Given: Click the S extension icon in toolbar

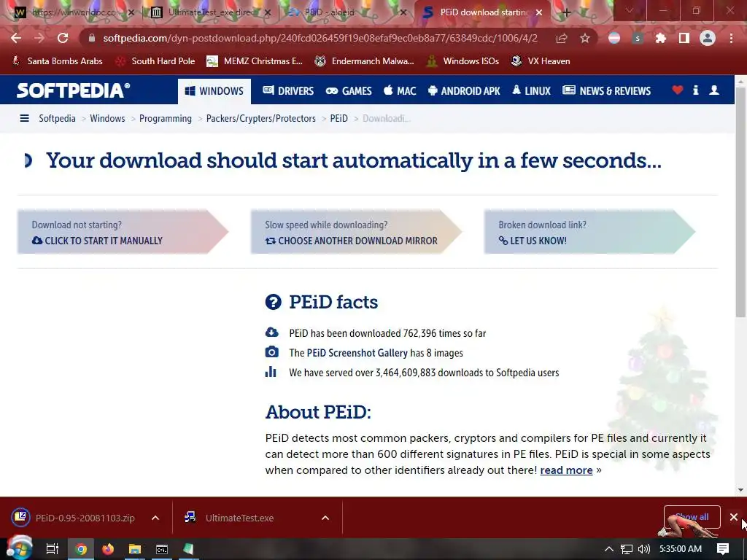Looking at the screenshot, I should pyautogui.click(x=638, y=38).
